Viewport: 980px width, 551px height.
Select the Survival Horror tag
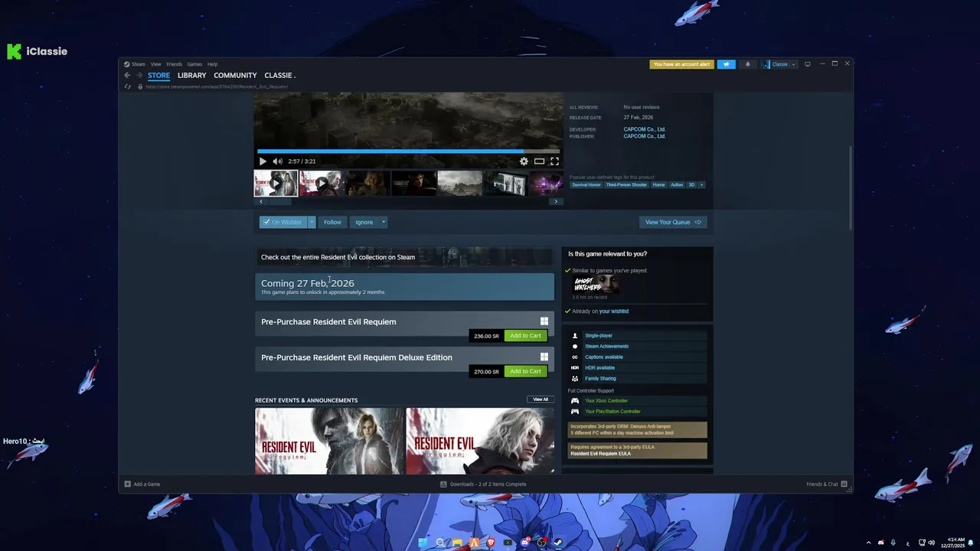pyautogui.click(x=586, y=184)
